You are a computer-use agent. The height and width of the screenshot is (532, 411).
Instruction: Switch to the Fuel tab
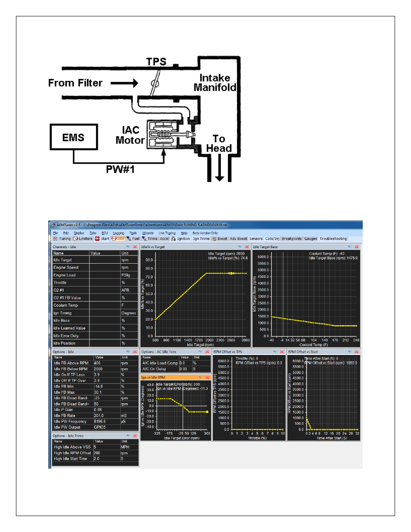click(x=133, y=239)
